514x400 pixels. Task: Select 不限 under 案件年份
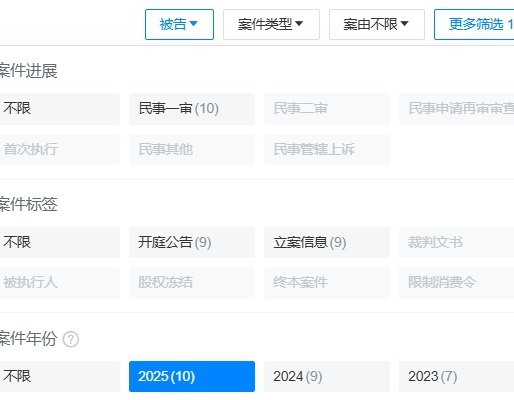[59, 376]
